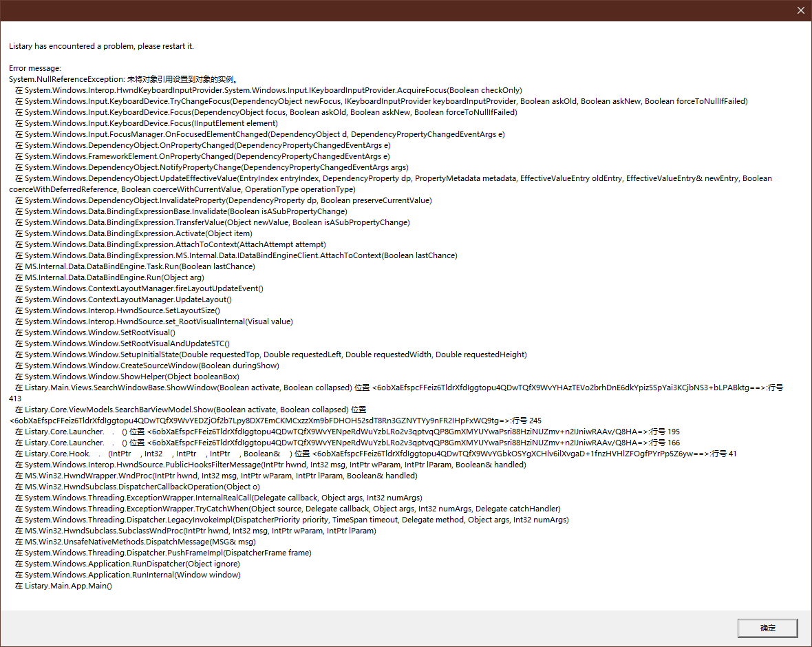812x647 pixels.
Task: Click the Listary.Main.App.Main() stack line
Action: tap(63, 586)
